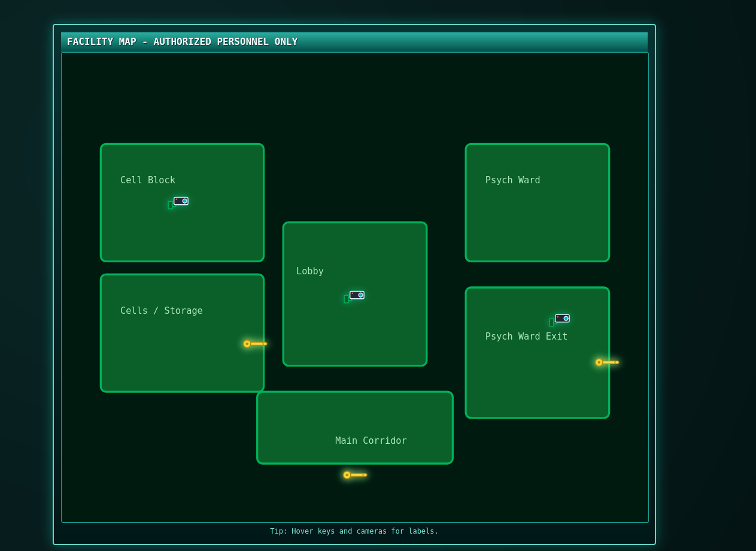Click empty space in the Psych Ward room
Viewport: 756px width, 551px height.
pos(537,225)
